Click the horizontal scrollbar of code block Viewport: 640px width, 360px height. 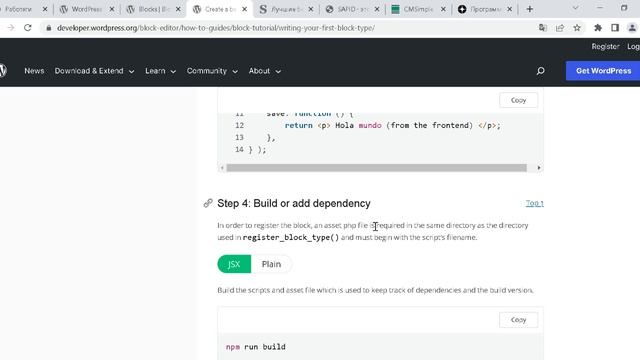[x=376, y=168]
